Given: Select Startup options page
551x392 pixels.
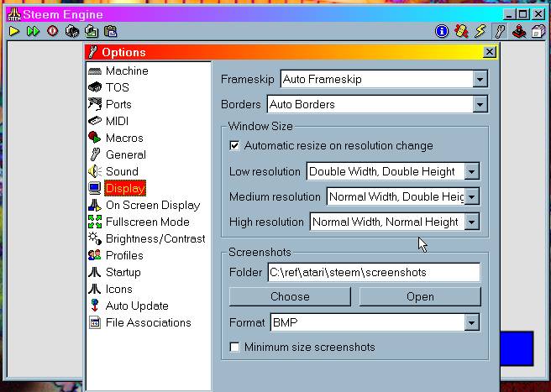Looking at the screenshot, I should 123,272.
